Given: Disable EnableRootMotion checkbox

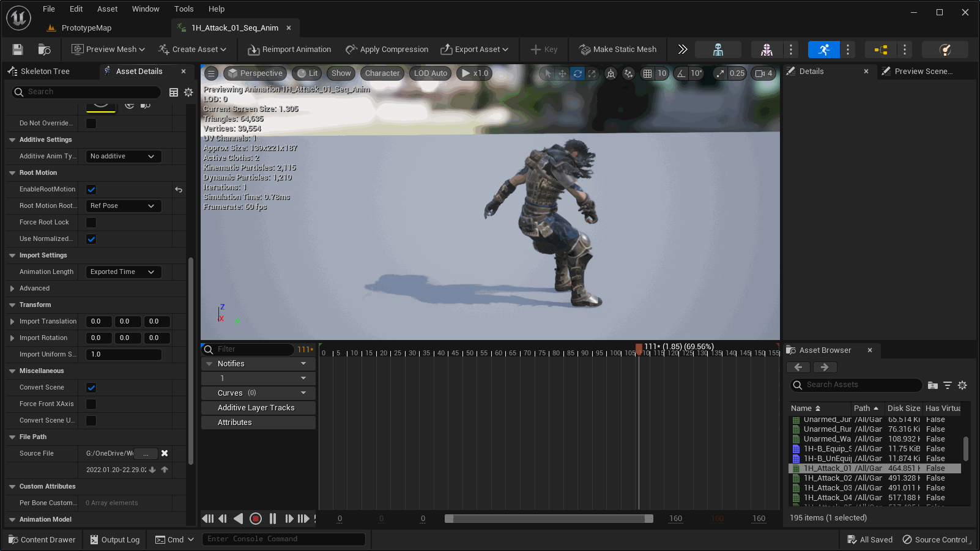Looking at the screenshot, I should pyautogui.click(x=91, y=190).
